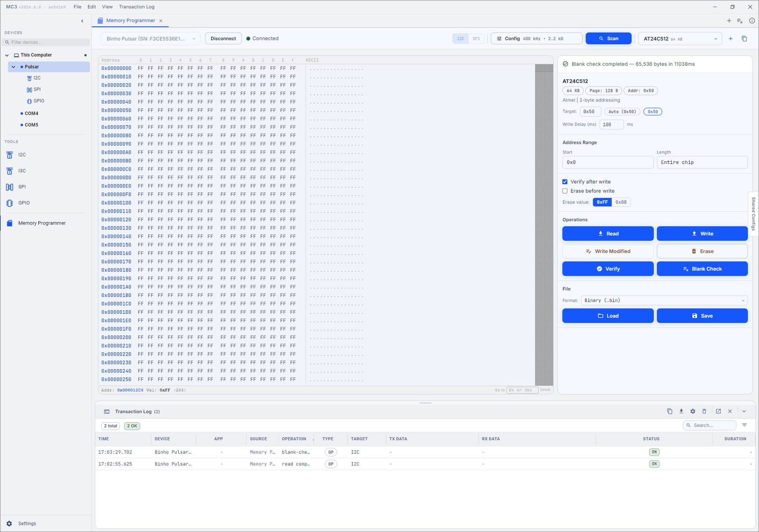Screen dimensions: 759x532
Task: Select the COM4 device
Action: [x=31, y=113]
